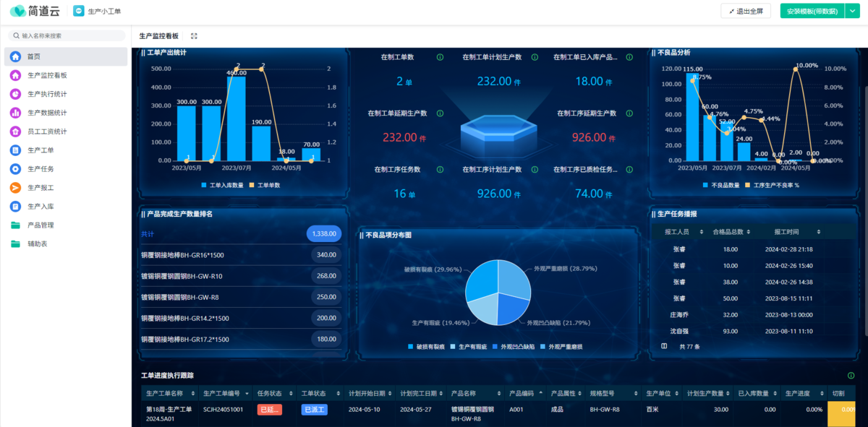Click the info icon of 工单进度执行跟踪 panel
Image resolution: width=868 pixels, height=427 pixels.
[851, 376]
